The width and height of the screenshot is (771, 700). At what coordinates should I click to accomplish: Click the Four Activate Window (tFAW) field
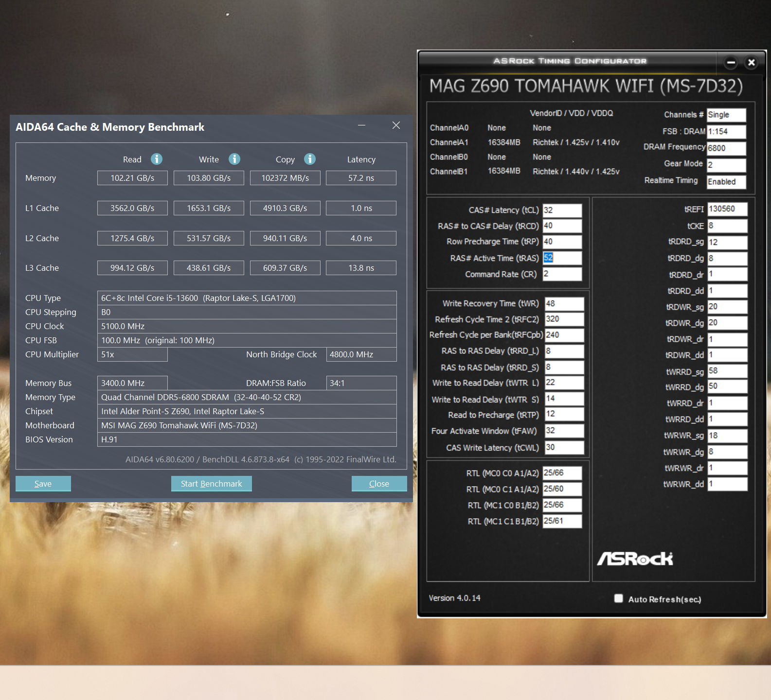pyautogui.click(x=564, y=431)
